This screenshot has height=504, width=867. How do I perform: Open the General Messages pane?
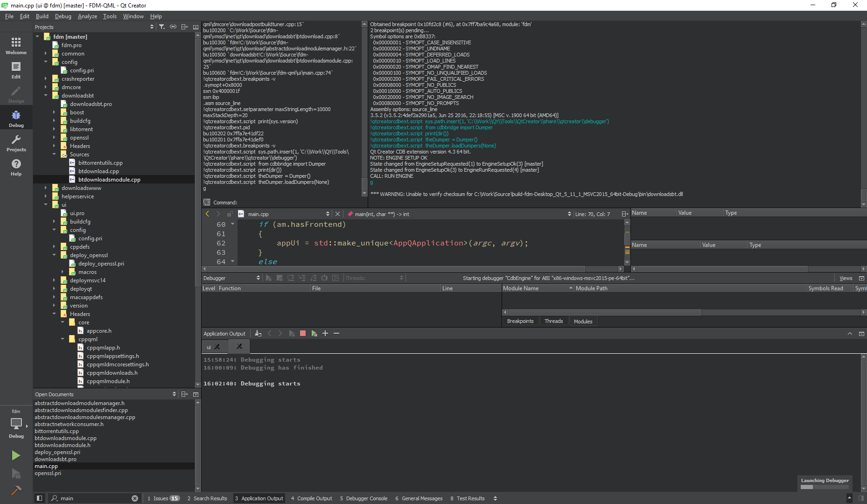tap(419, 498)
